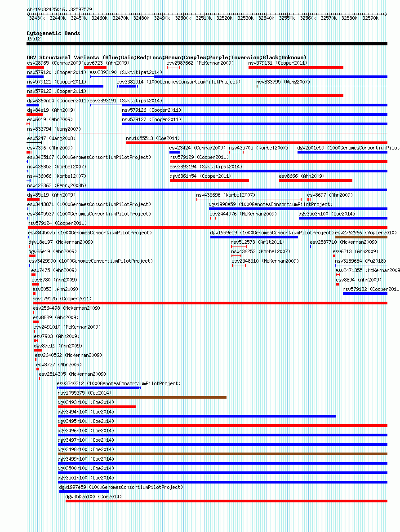Select the red bar under esv8666
400x532 pixels.
point(316,180)
